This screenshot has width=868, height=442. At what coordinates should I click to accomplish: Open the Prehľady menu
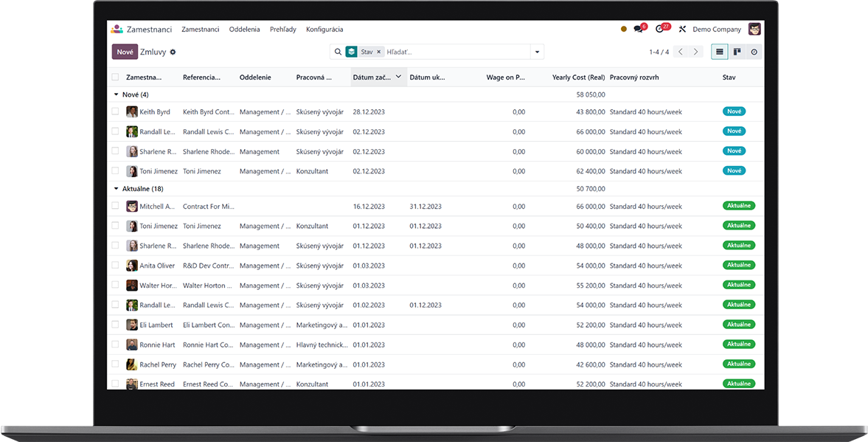pos(283,30)
